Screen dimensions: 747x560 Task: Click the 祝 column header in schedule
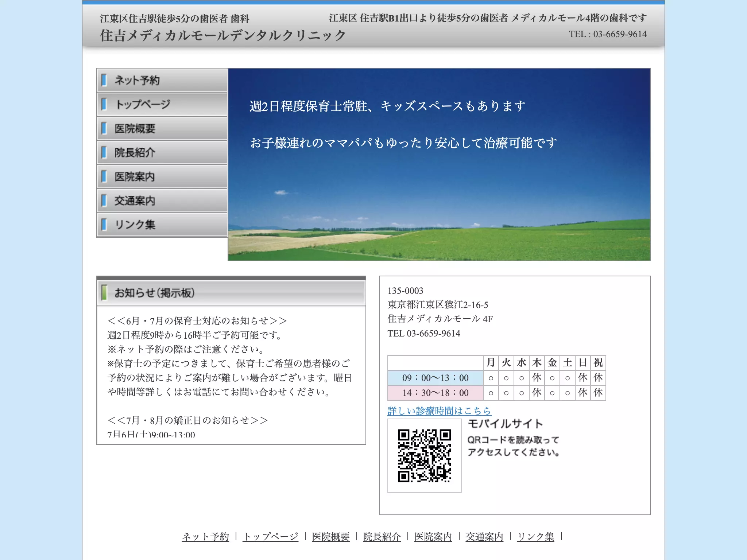(x=598, y=363)
